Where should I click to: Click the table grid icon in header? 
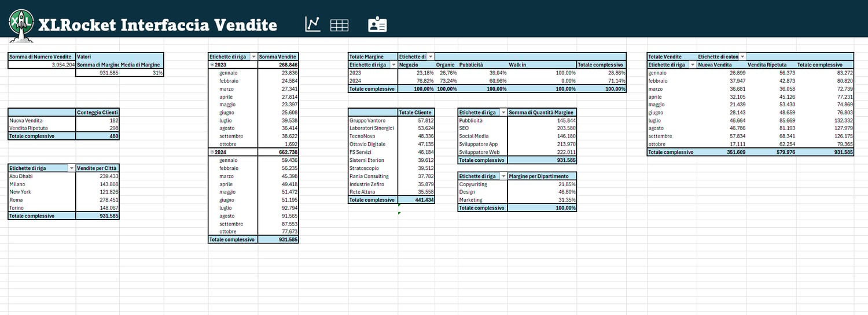(339, 25)
